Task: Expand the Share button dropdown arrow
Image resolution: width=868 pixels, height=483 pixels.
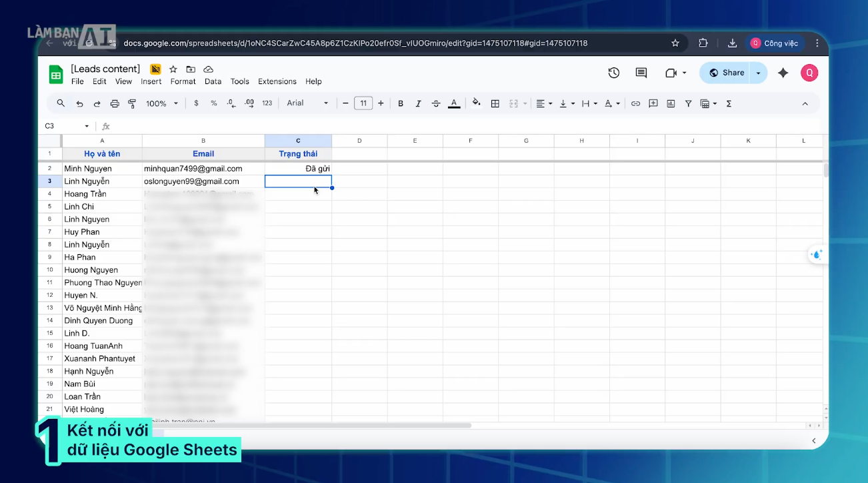Action: pyautogui.click(x=759, y=73)
